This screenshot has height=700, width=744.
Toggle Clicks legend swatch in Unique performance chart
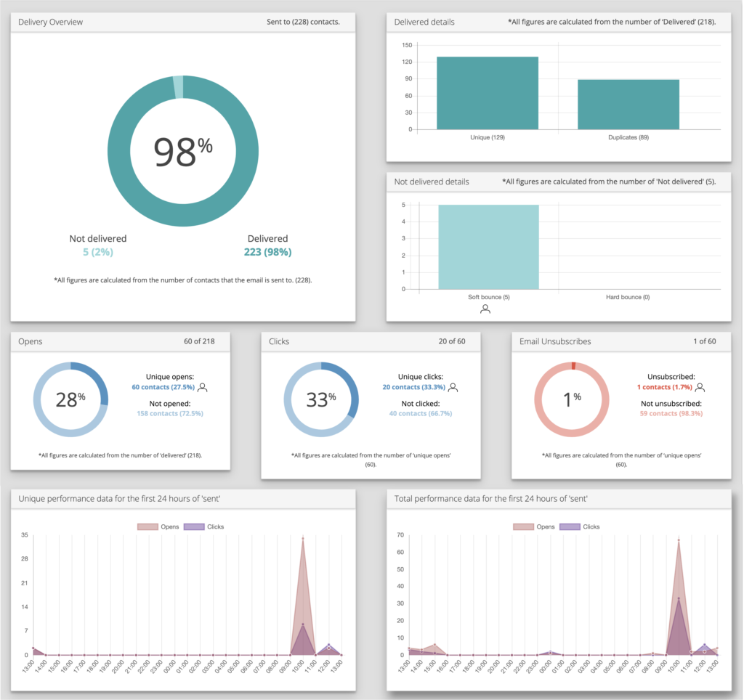[194, 527]
